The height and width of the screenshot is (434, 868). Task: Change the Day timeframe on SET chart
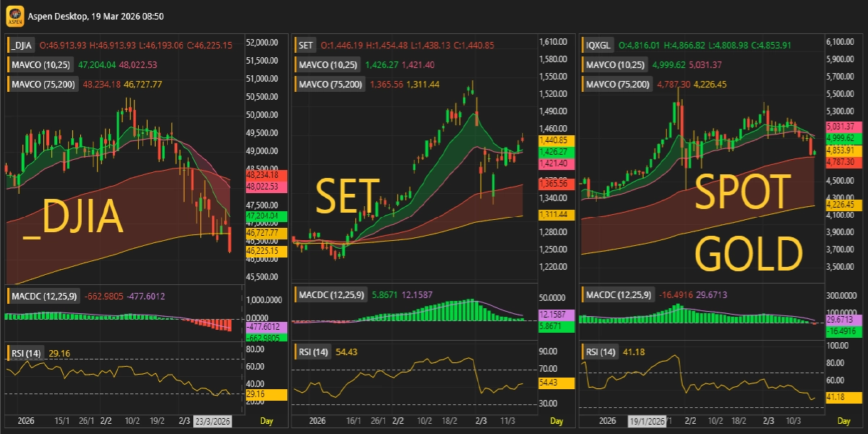(x=556, y=420)
